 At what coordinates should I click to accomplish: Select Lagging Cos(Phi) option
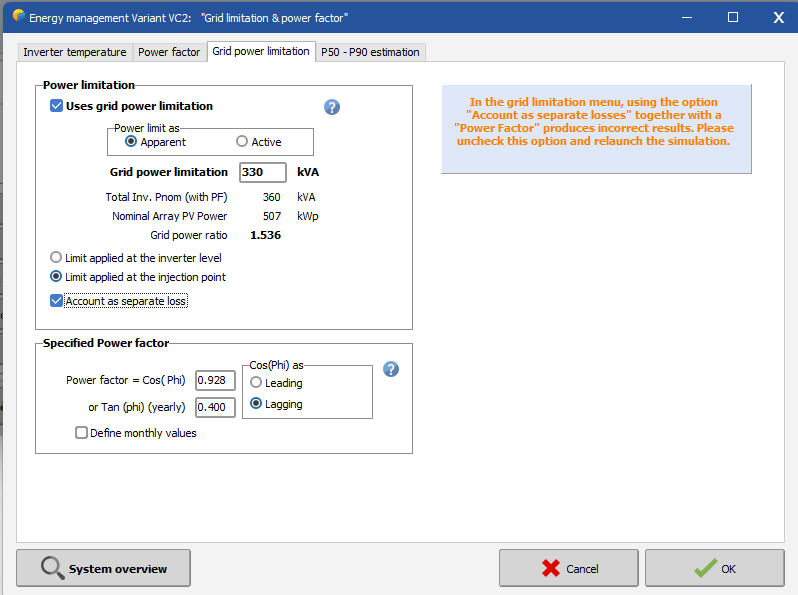pos(256,404)
